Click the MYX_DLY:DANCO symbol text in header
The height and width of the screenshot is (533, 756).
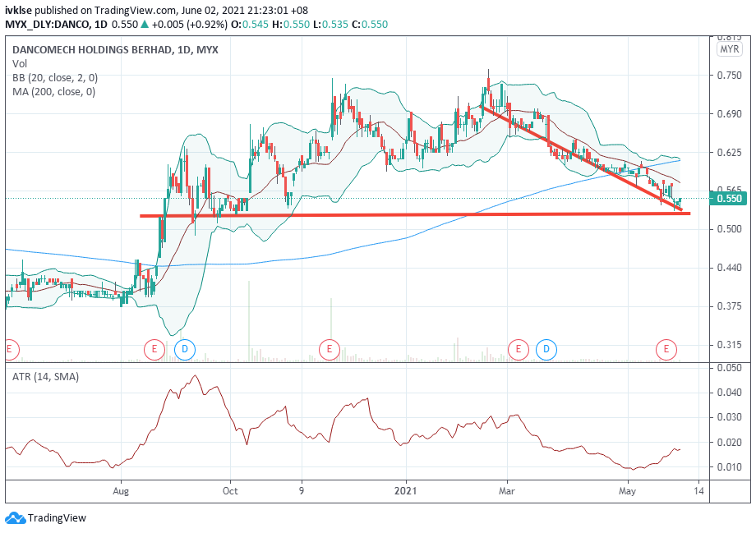47,25
